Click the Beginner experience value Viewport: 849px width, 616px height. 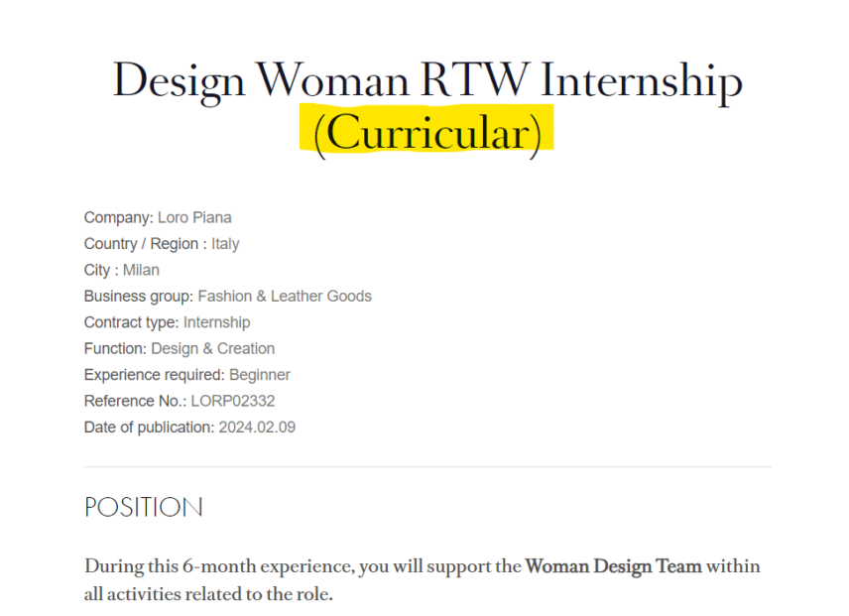(x=260, y=375)
